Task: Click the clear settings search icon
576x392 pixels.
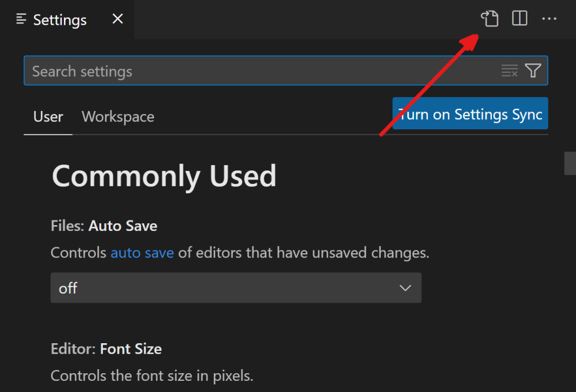Action: point(509,71)
